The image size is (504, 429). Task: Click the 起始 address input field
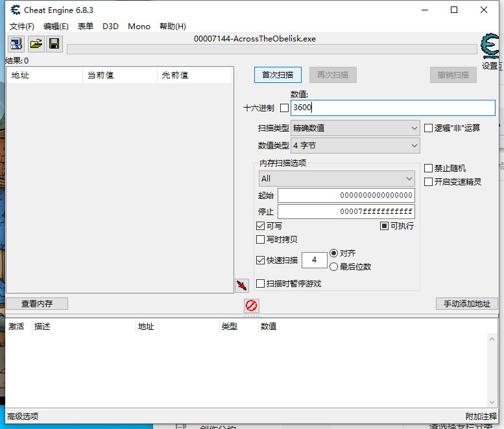point(346,195)
